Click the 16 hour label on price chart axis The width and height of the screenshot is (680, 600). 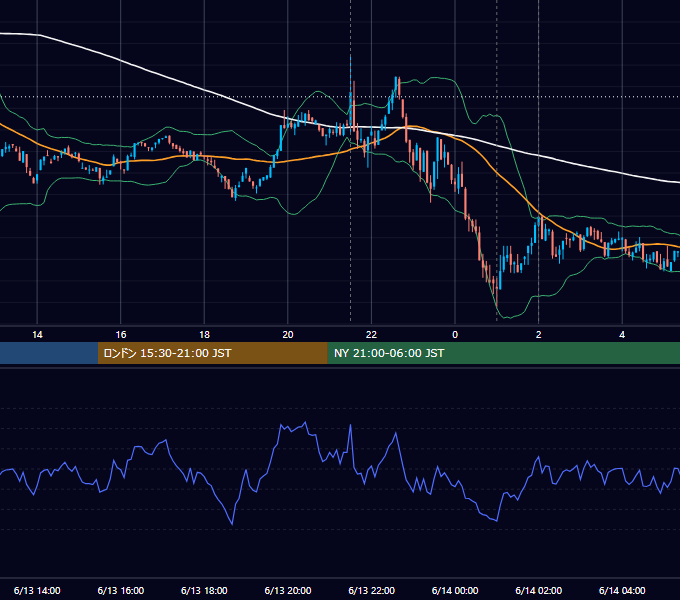pos(121,335)
